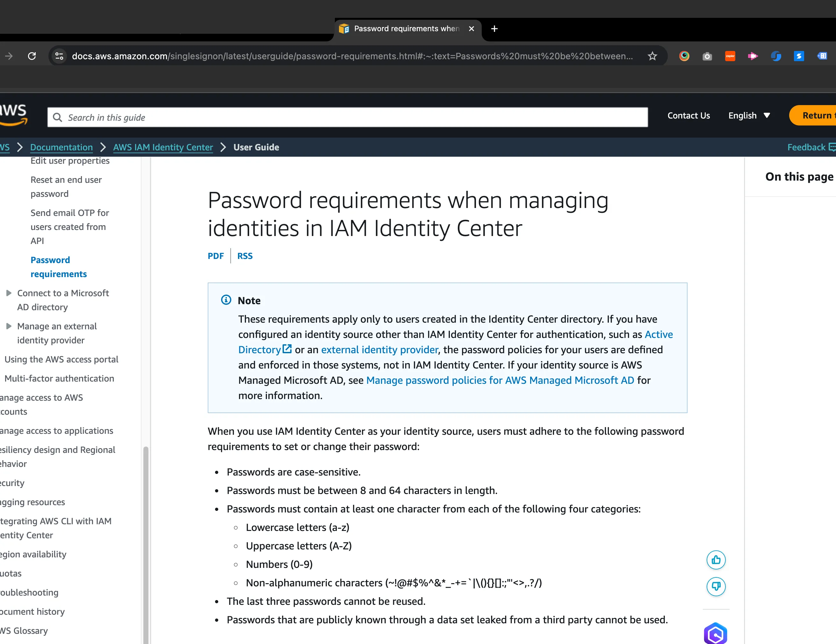Screen dimensions: 836x644
Task: Open the English language dropdown
Action: 748,116
